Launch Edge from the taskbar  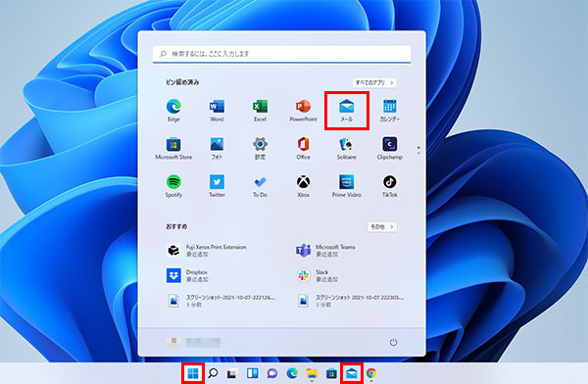[292, 373]
